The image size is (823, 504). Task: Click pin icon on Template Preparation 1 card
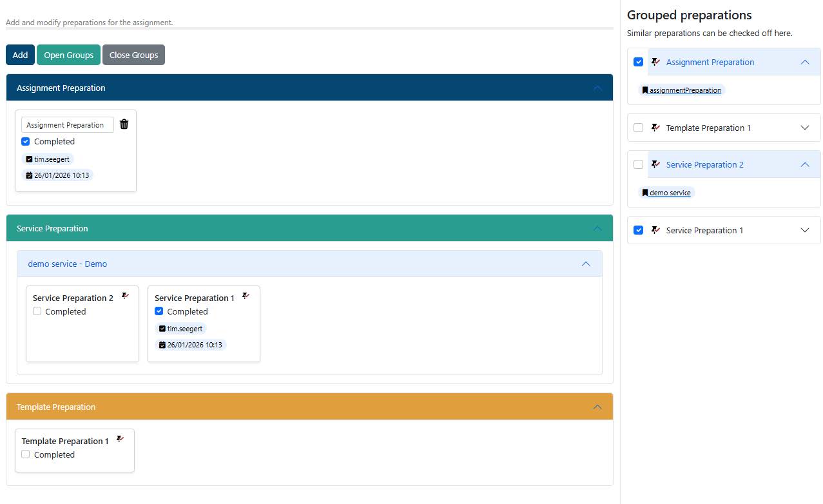[120, 440]
